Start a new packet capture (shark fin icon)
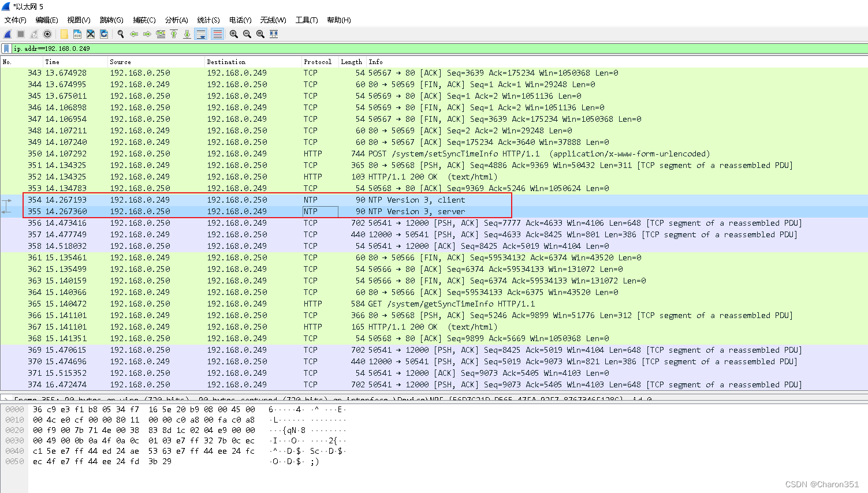 click(x=8, y=34)
